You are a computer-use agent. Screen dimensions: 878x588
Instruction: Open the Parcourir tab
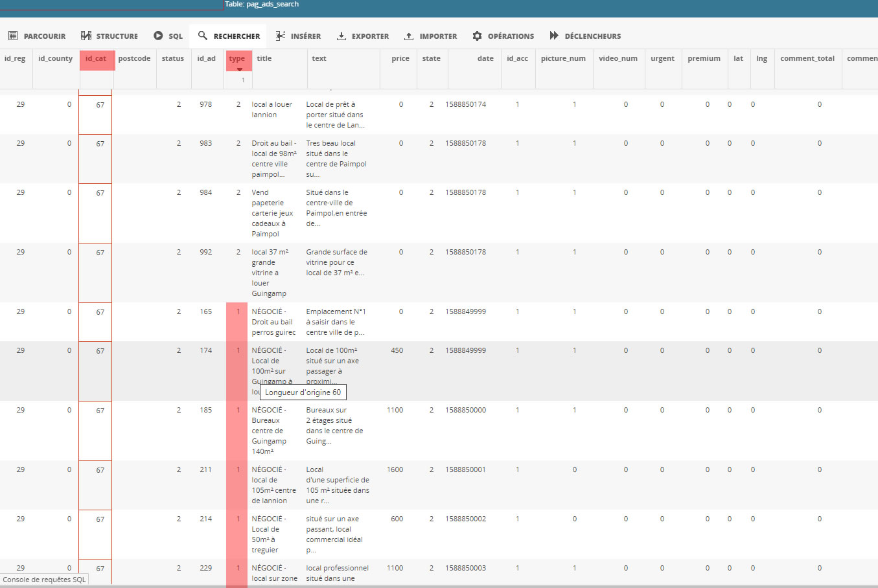click(37, 36)
